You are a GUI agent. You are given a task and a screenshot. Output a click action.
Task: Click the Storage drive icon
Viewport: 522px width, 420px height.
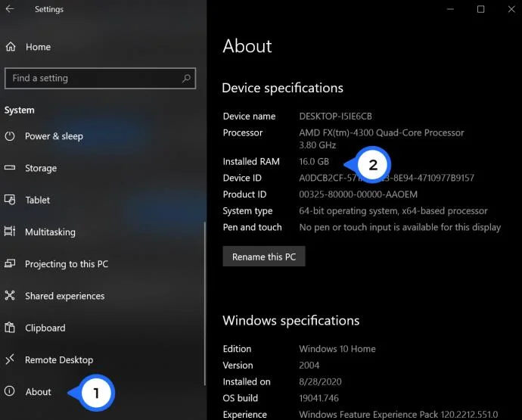coord(10,167)
